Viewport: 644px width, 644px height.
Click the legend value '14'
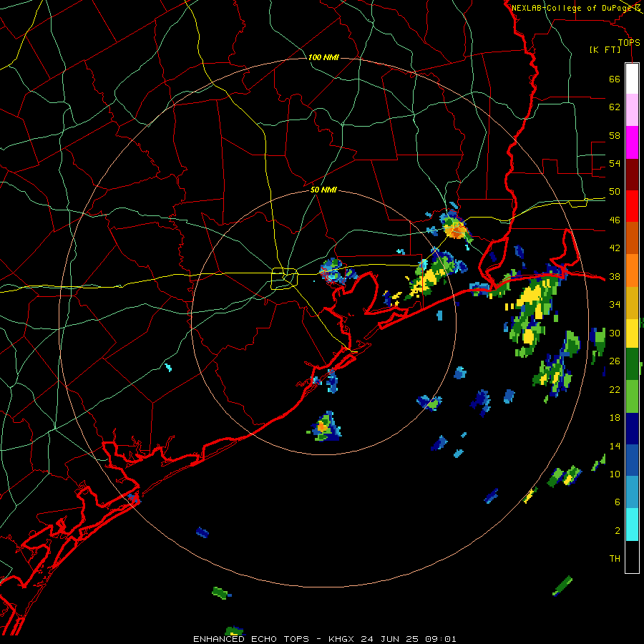click(615, 446)
